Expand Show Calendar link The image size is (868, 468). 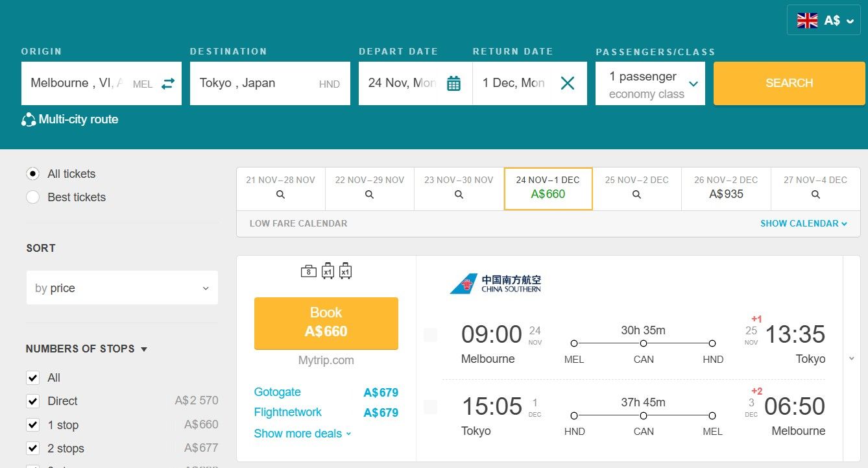tap(804, 223)
